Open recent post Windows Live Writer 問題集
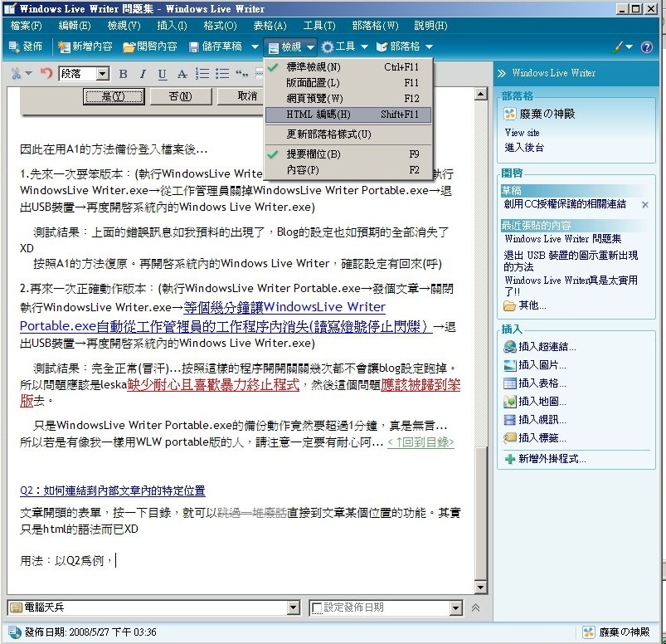Screen dimensions: 666x644 (563, 239)
